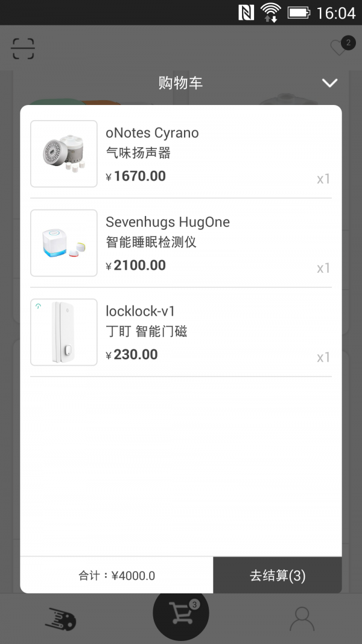This screenshot has height=644, width=362.
Task: Open the Sevenhugs HugOne item title
Action: click(x=168, y=222)
